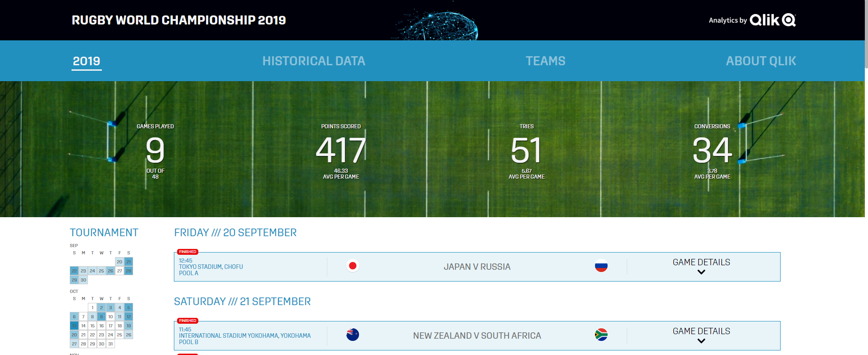Select October 1 in the calendar
Screen dimensions: 868x355
click(92, 307)
